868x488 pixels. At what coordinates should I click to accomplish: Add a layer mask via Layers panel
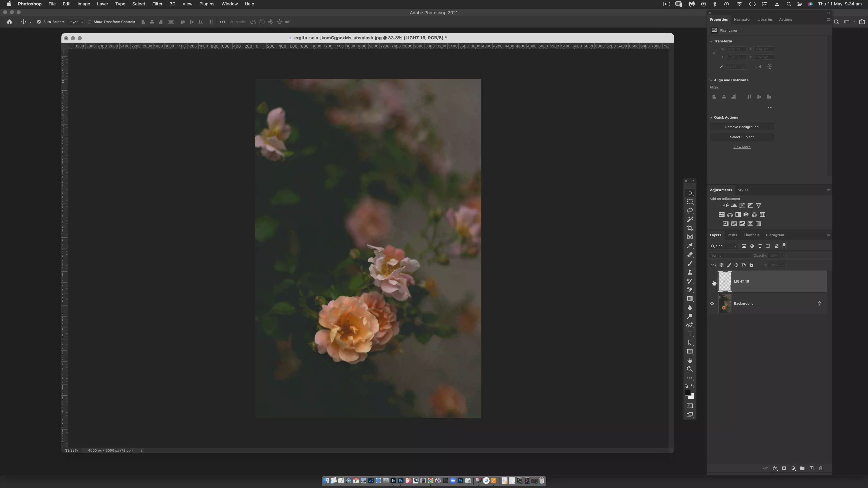pyautogui.click(x=784, y=469)
